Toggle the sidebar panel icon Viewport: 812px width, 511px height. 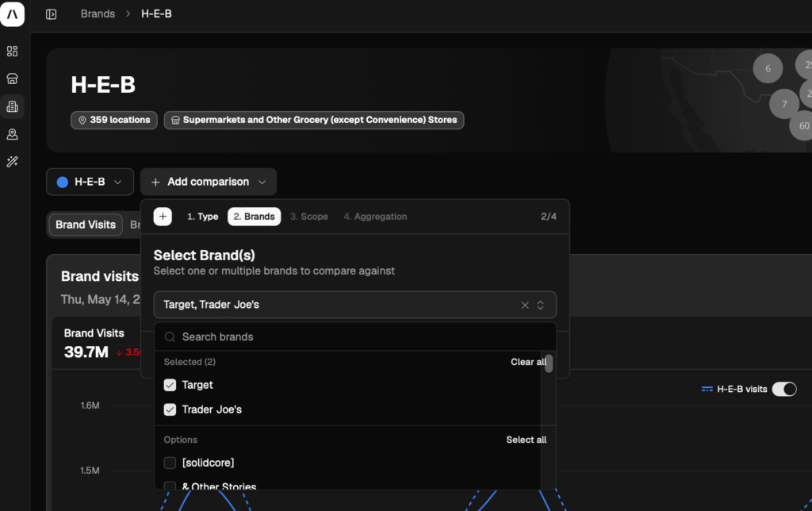(x=51, y=14)
